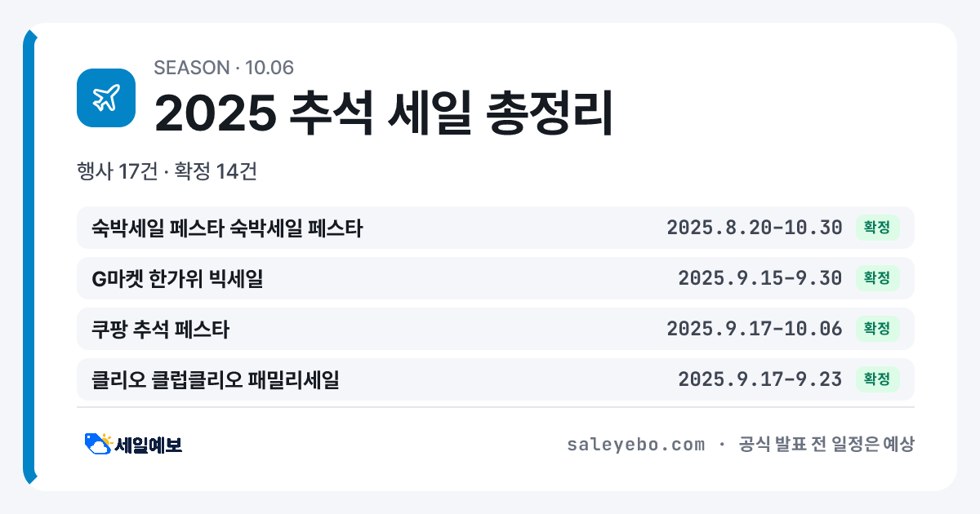Click the date 2025.9.17-9.23
This screenshot has height=514, width=980.
[x=760, y=379]
